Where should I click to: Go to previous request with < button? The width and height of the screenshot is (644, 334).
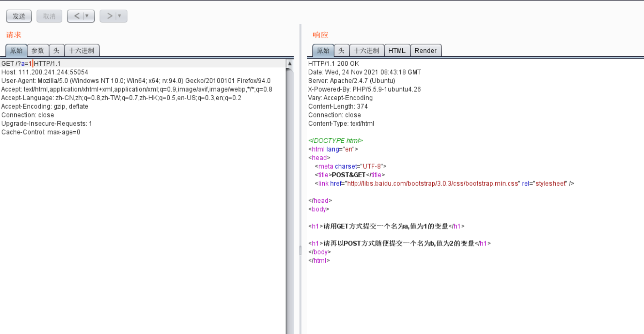(x=76, y=16)
